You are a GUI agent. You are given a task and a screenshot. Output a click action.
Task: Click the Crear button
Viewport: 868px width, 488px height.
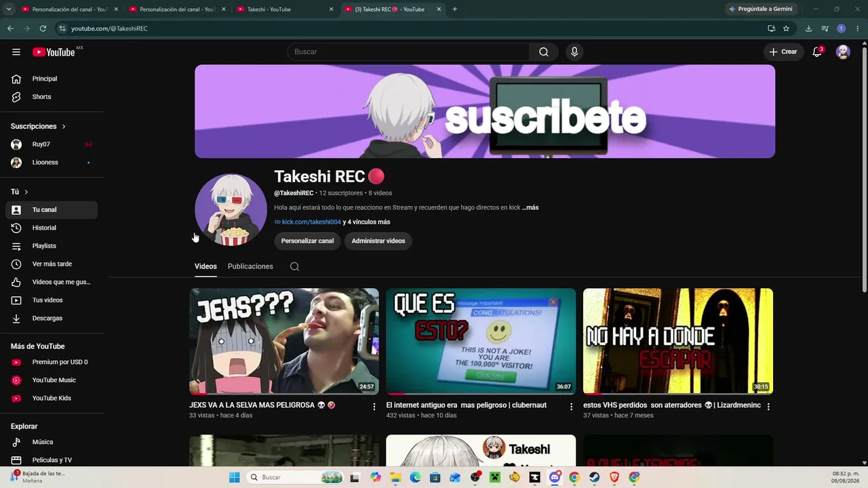coord(783,52)
